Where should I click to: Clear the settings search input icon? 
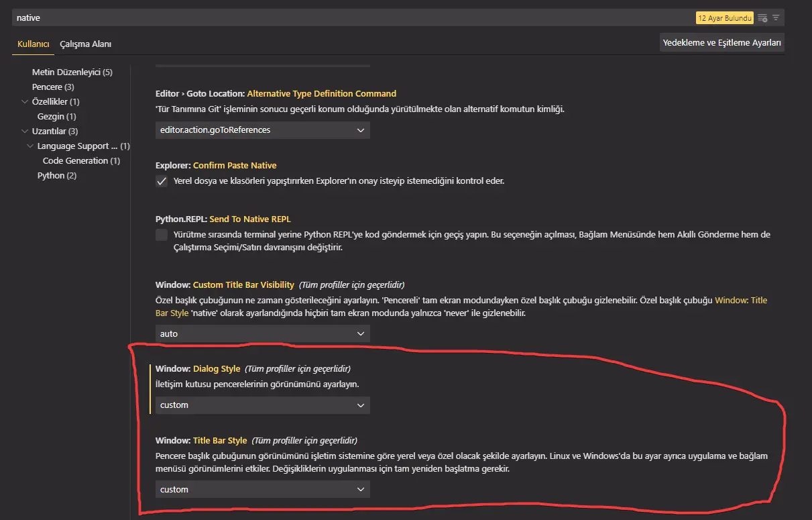762,18
